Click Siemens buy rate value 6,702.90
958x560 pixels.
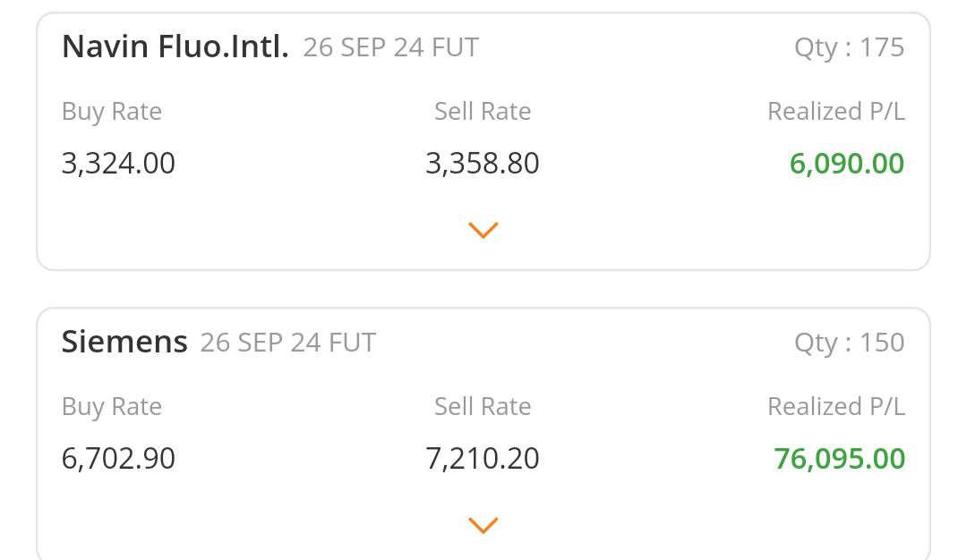point(118,459)
